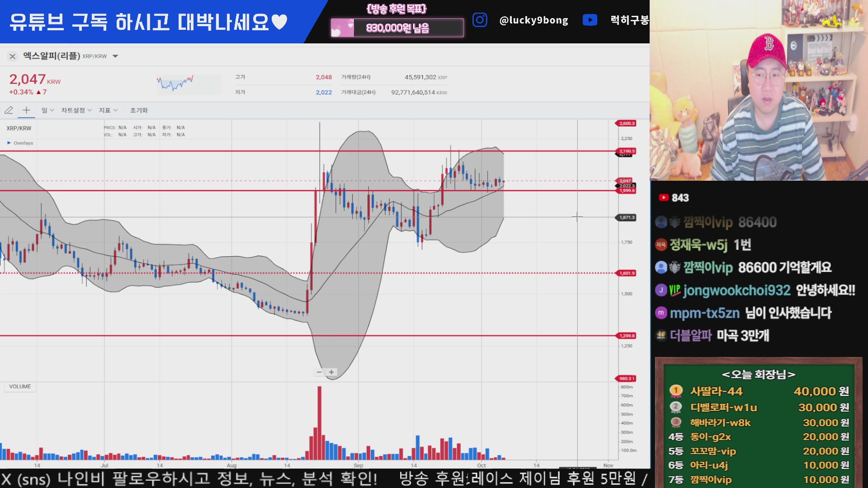Image resolution: width=868 pixels, height=488 pixels.
Task: Click the 고가 value 2,048
Action: click(324, 77)
